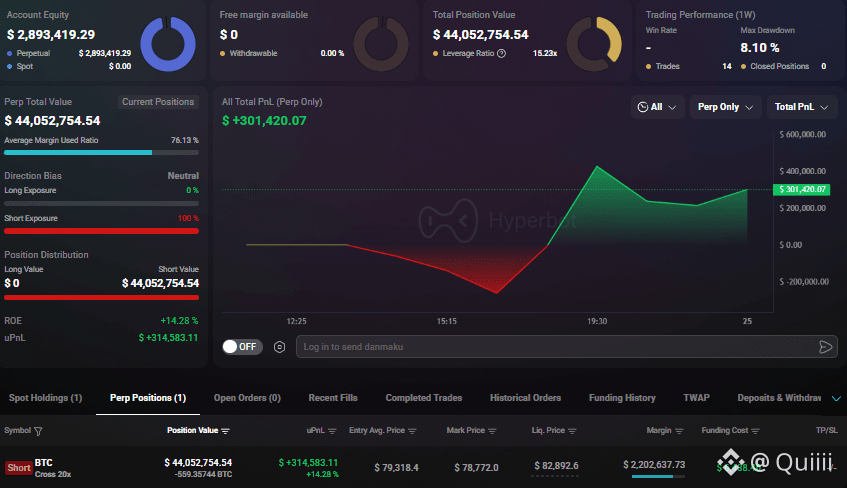Sort by Liq. Price icon
The image size is (847, 488).
[572, 431]
